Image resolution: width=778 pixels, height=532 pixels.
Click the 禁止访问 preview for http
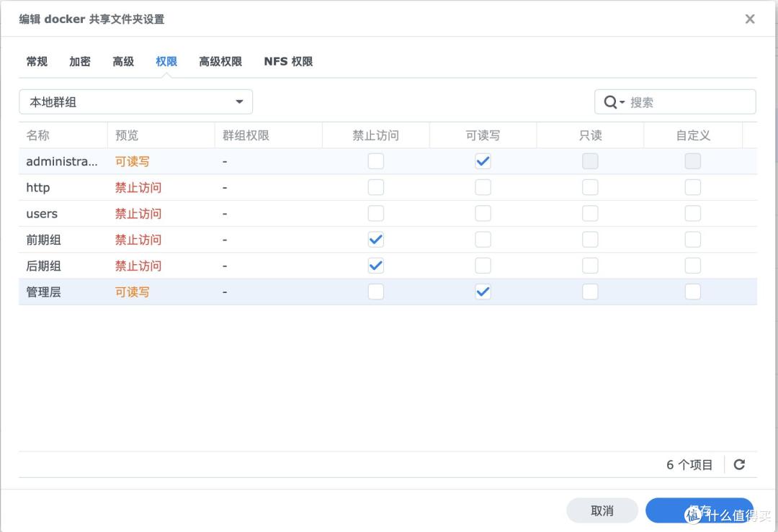[x=138, y=187]
